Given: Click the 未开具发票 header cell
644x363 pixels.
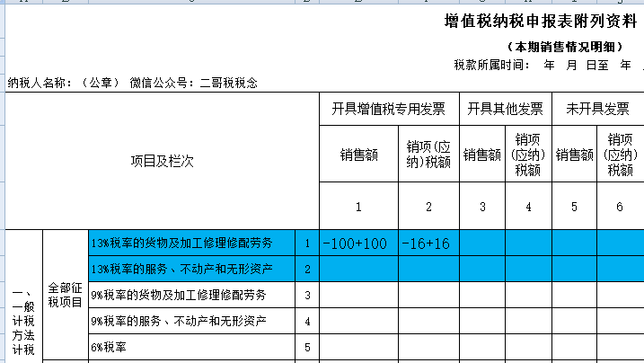Looking at the screenshot, I should click(x=596, y=110).
